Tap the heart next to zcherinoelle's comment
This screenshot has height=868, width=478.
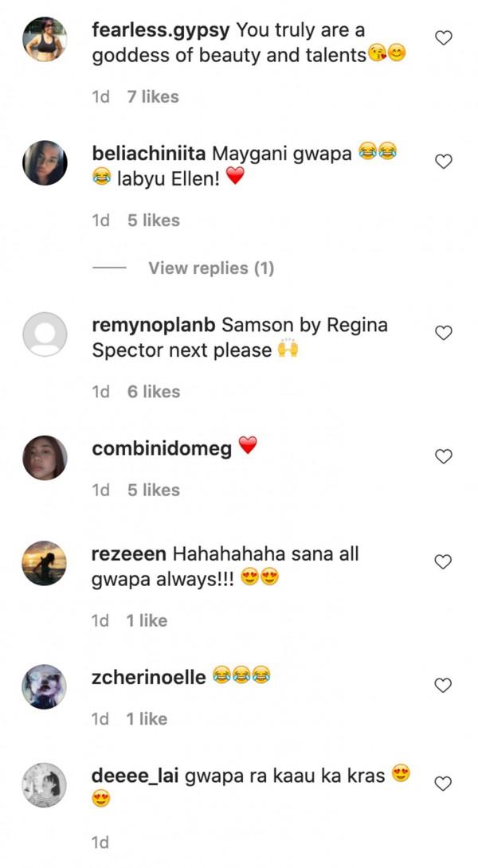[x=444, y=685]
